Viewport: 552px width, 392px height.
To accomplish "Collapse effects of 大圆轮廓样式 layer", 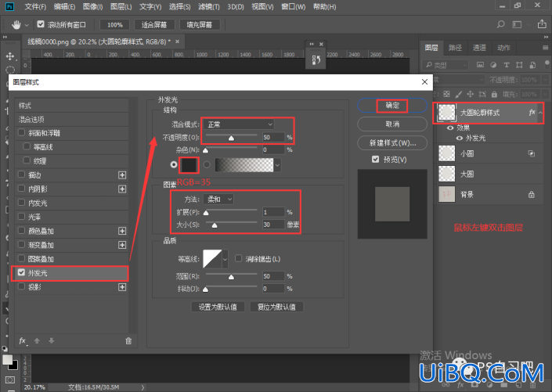I will tap(540, 113).
